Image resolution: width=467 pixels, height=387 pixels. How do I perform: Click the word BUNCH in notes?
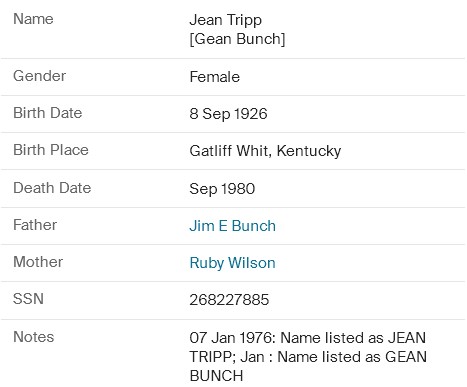coord(216,376)
